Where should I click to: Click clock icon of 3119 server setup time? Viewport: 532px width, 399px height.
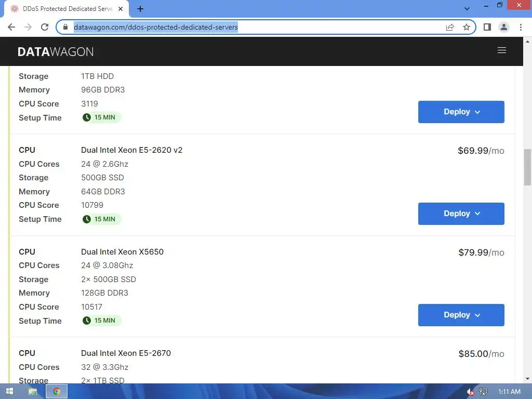pyautogui.click(x=87, y=117)
